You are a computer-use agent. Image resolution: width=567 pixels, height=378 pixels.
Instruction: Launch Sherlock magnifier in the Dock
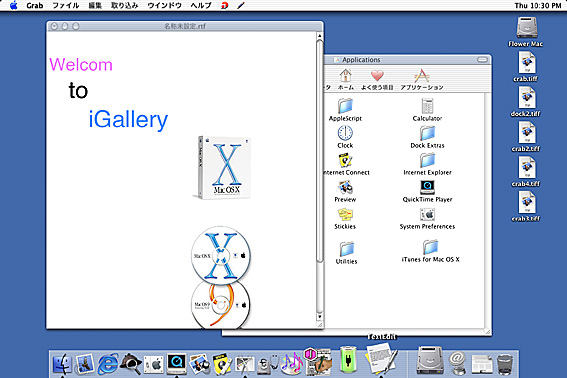click(131, 364)
